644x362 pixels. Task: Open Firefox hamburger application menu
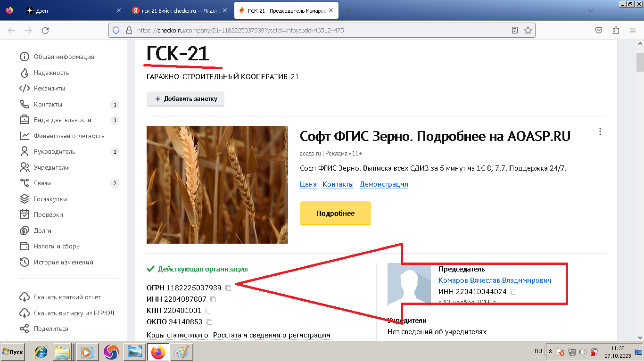pyautogui.click(x=633, y=30)
